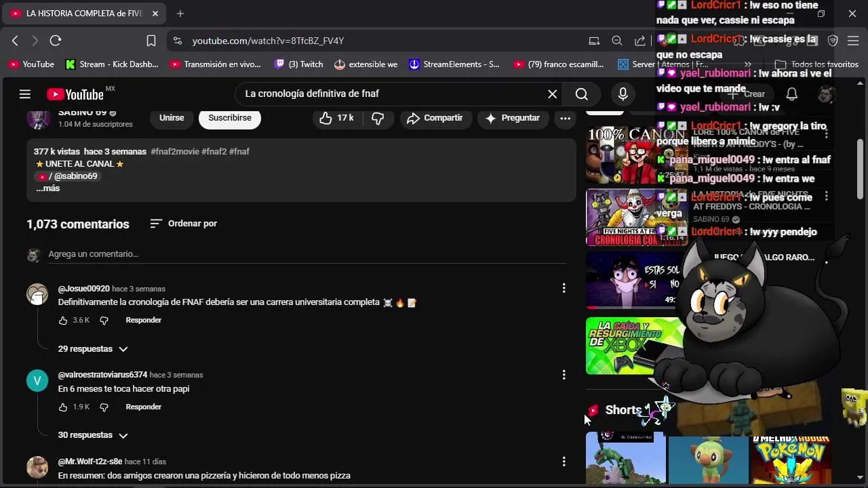Reply to @Josue00920's comment
The width and height of the screenshot is (868, 488).
click(143, 320)
